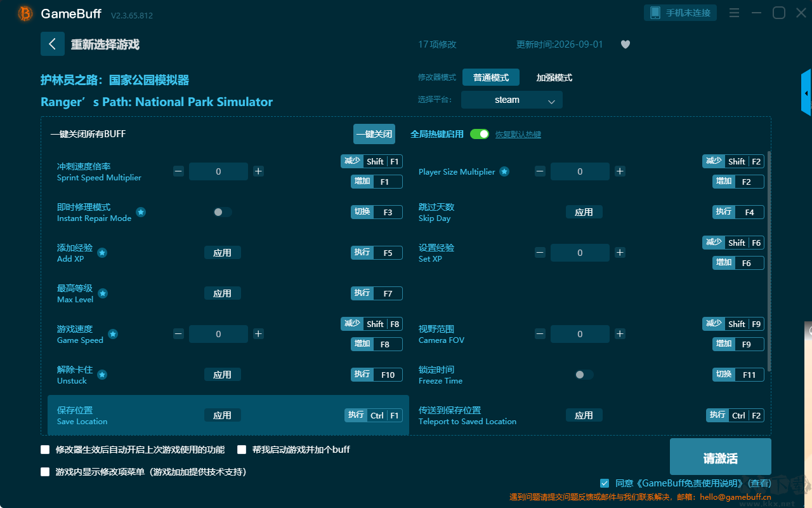
Task: Increase Game Speed with plus
Action: (x=258, y=334)
